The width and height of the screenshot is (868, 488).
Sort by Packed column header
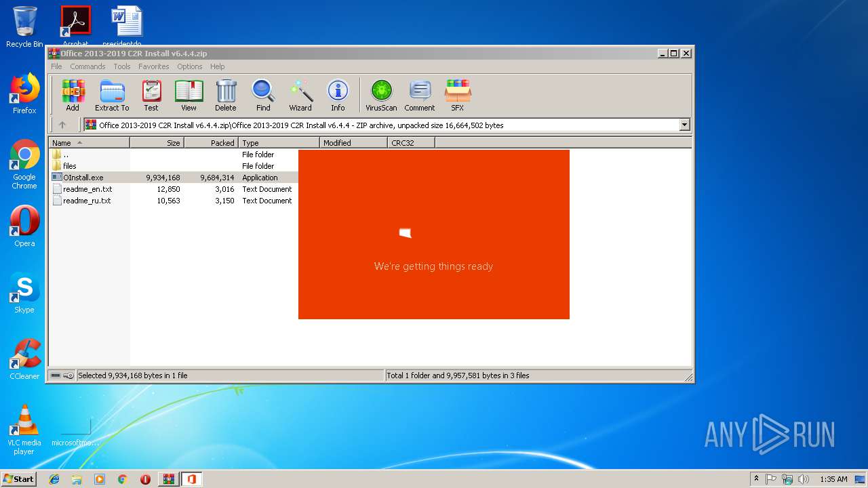click(x=211, y=143)
